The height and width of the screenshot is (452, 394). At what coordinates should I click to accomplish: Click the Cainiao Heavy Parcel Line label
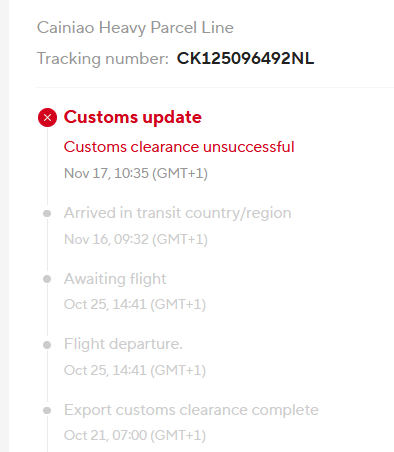point(135,28)
